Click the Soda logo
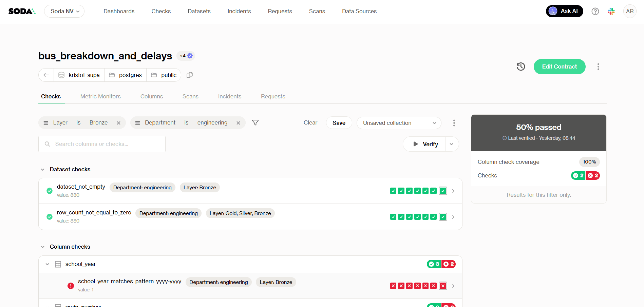Image resolution: width=644 pixels, height=307 pixels. [21, 11]
